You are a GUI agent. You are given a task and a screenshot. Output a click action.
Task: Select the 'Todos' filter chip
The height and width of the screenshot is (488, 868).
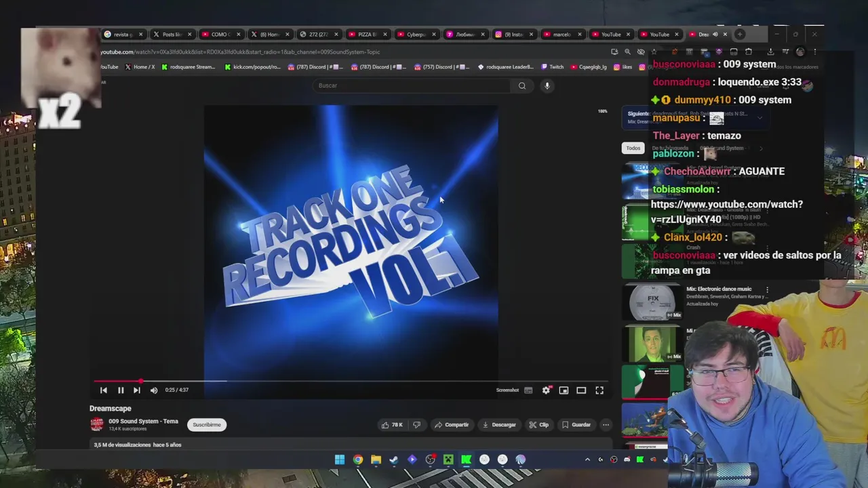coord(633,148)
